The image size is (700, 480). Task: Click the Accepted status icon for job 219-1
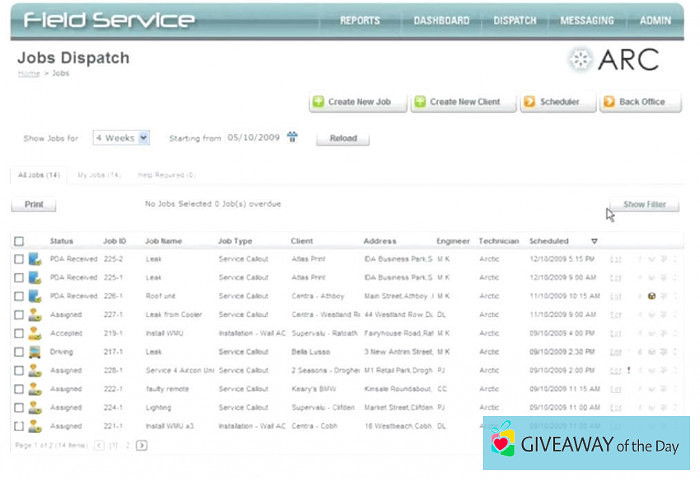35,333
